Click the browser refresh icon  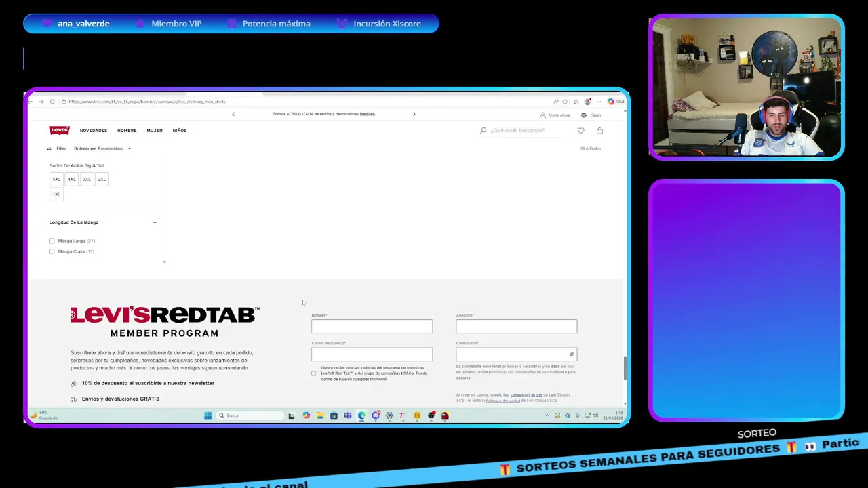pyautogui.click(x=52, y=102)
